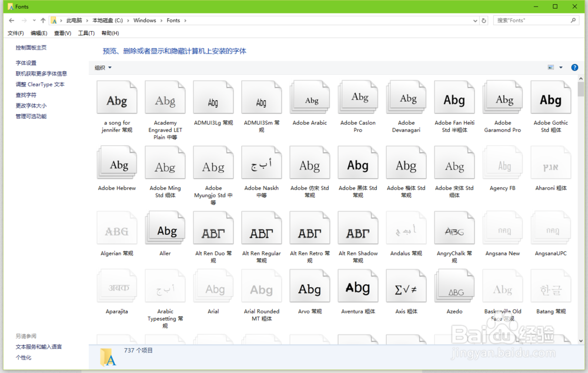This screenshot has height=373, width=588.
Task: Open the help question mark button
Action: (x=574, y=68)
